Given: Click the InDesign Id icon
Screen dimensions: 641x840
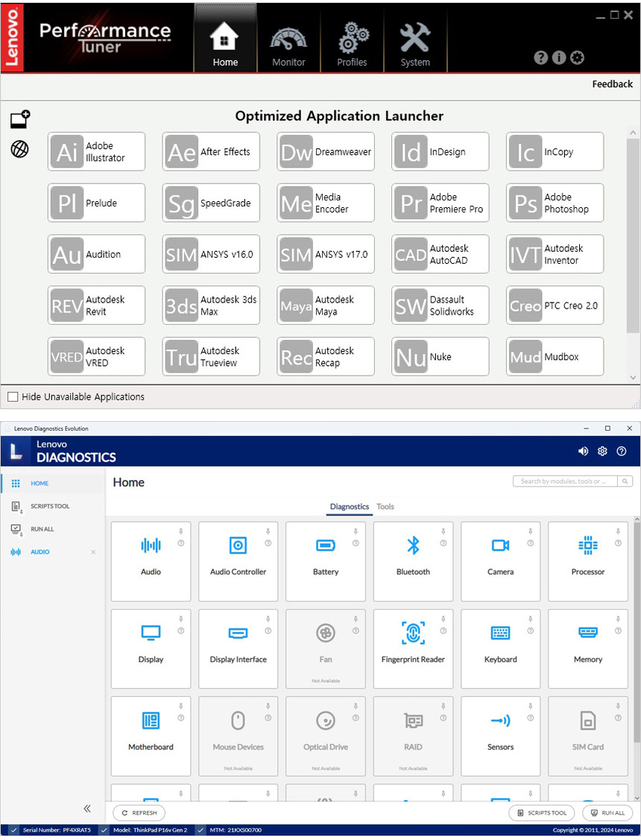Looking at the screenshot, I should point(411,152).
